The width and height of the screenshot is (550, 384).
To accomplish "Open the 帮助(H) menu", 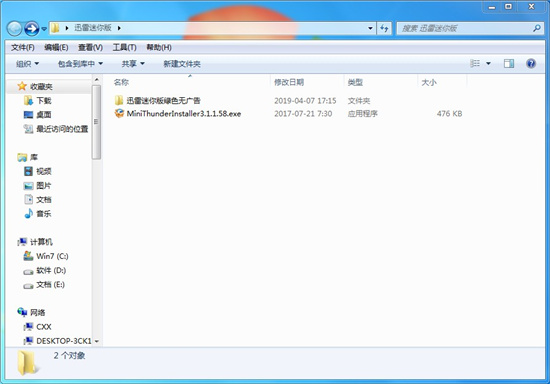I will (159, 47).
